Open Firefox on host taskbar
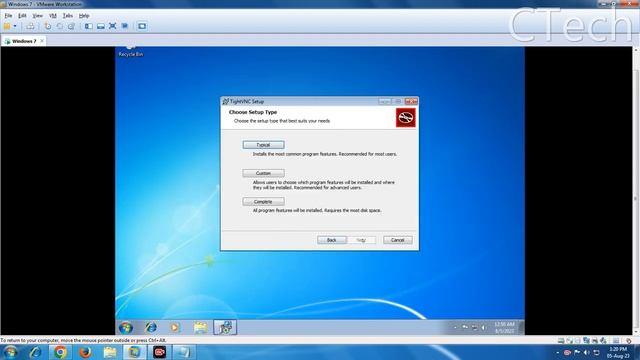This screenshot has height=360, width=640. pos(85,352)
